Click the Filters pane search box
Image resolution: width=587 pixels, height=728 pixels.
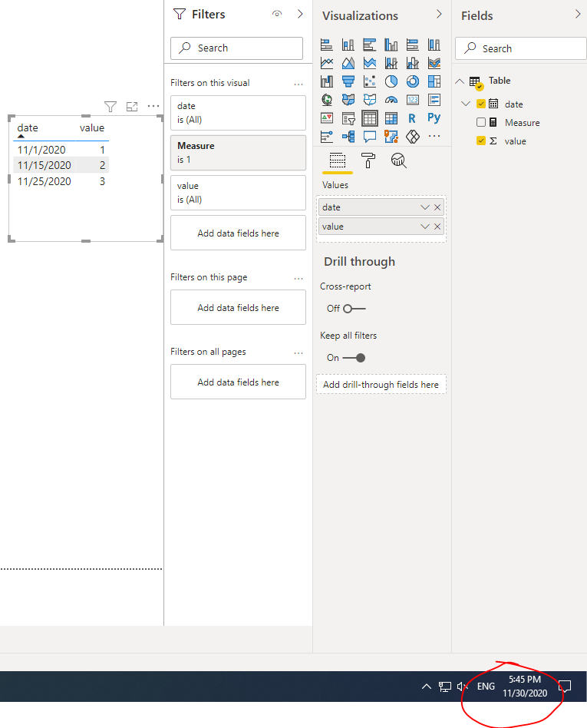pyautogui.click(x=236, y=48)
